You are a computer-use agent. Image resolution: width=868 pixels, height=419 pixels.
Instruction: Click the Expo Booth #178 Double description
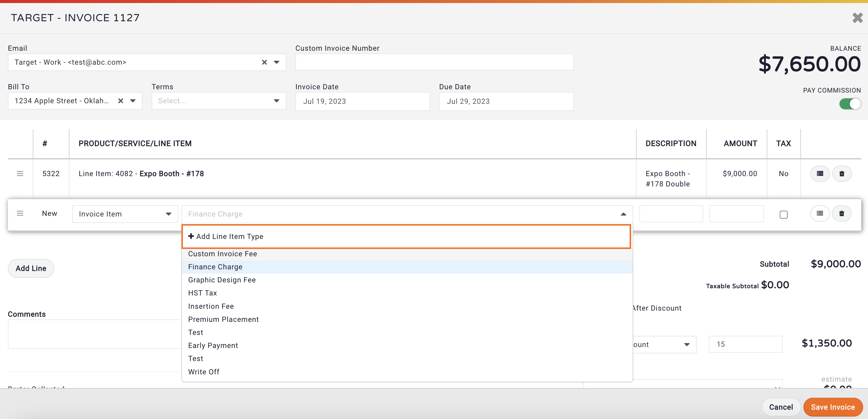(x=668, y=179)
